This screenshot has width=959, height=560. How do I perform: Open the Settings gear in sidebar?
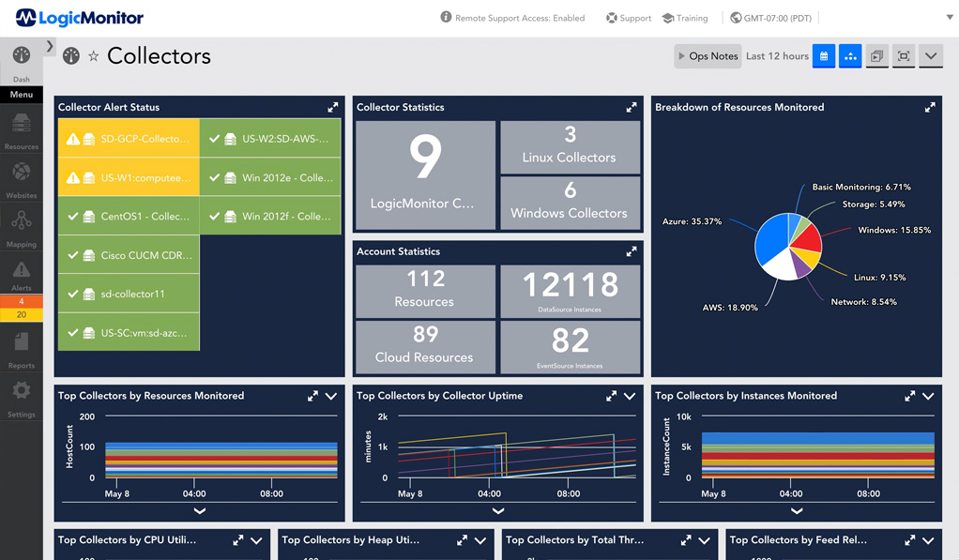pos(21,396)
